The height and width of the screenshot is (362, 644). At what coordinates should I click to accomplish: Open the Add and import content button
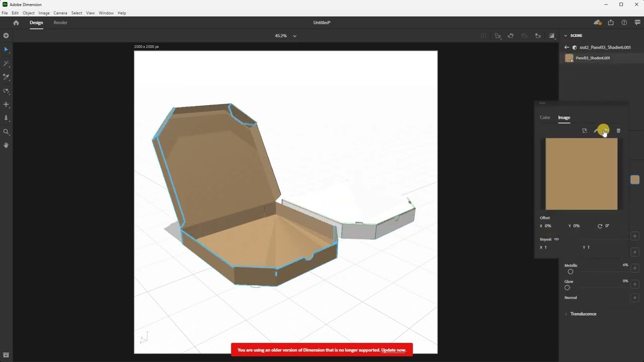pos(6,36)
